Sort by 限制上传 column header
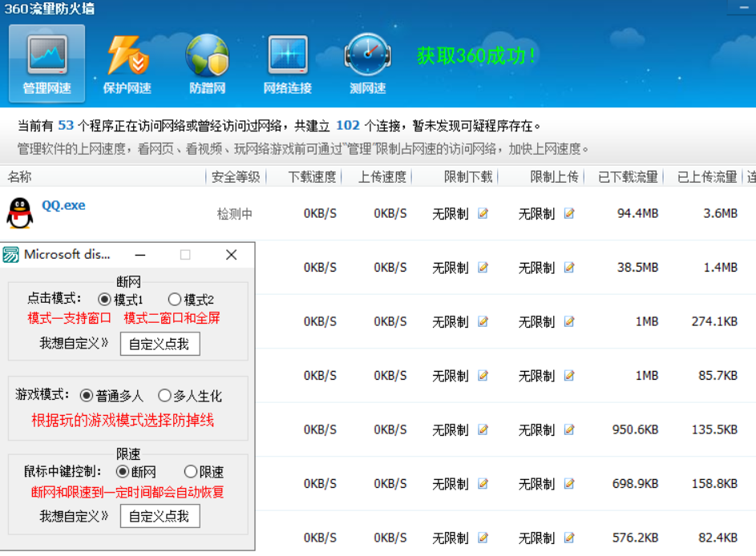 (x=555, y=177)
